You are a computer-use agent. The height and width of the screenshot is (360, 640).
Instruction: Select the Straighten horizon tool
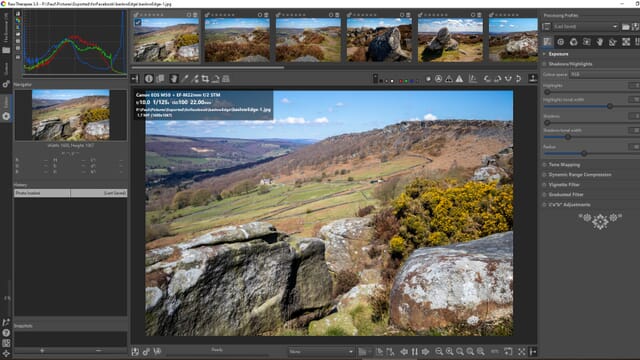(x=215, y=78)
